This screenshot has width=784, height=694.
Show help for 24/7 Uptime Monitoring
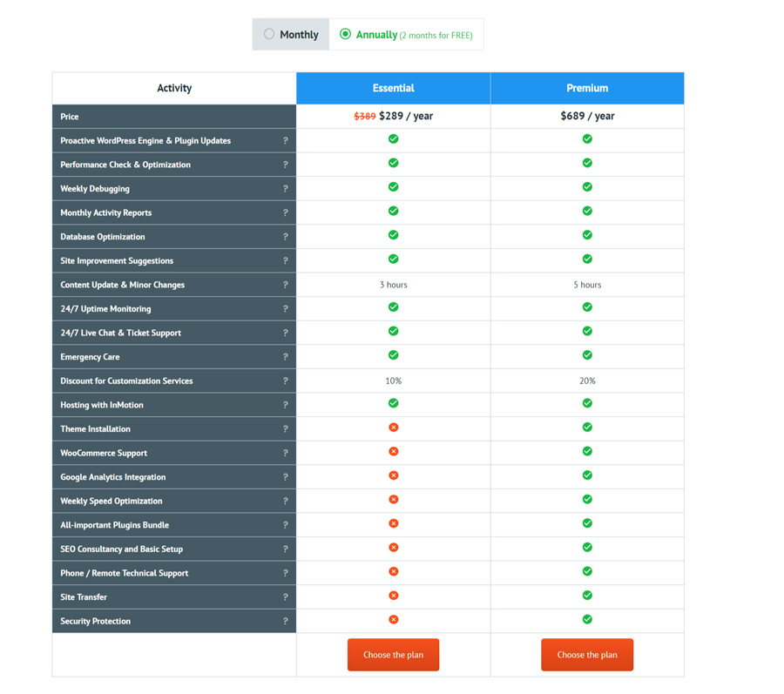point(285,309)
